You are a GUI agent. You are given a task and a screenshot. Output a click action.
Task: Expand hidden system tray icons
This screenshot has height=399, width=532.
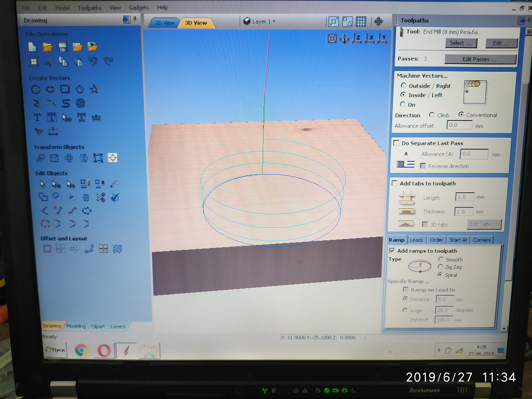tap(439, 350)
